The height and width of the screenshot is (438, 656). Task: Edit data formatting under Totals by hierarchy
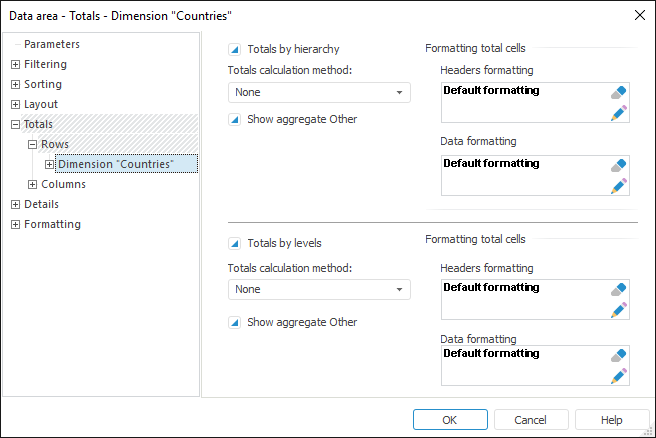(x=619, y=185)
